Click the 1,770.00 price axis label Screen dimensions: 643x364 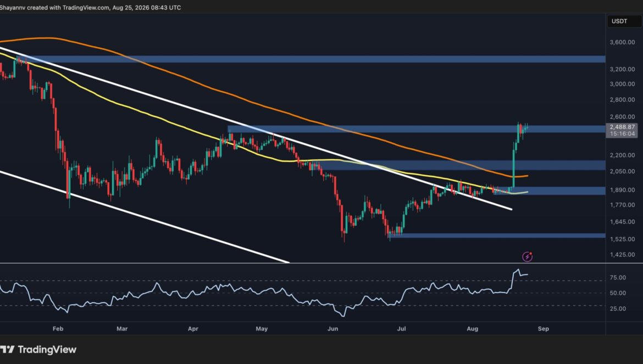point(622,205)
